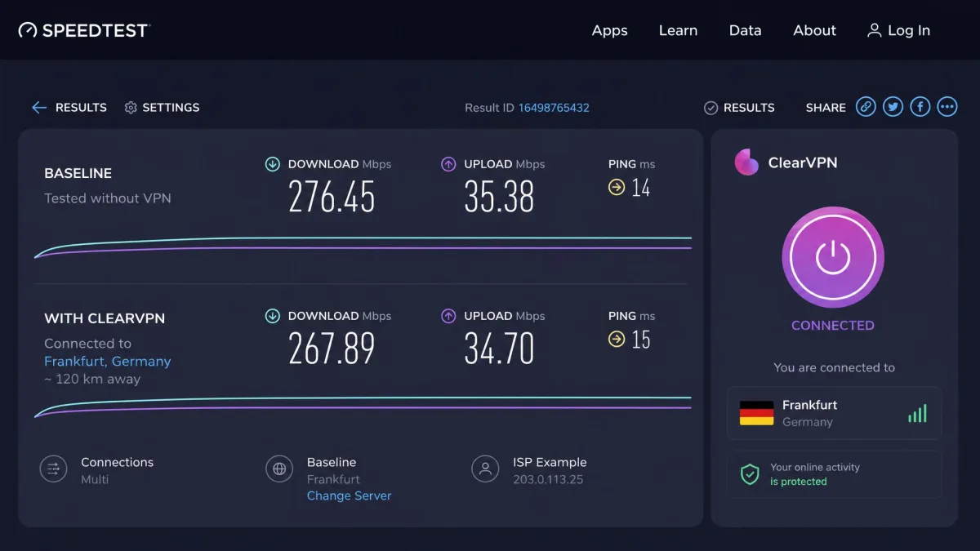The height and width of the screenshot is (551, 980).
Task: Click ClearVPN download arrow icon
Action: (273, 316)
